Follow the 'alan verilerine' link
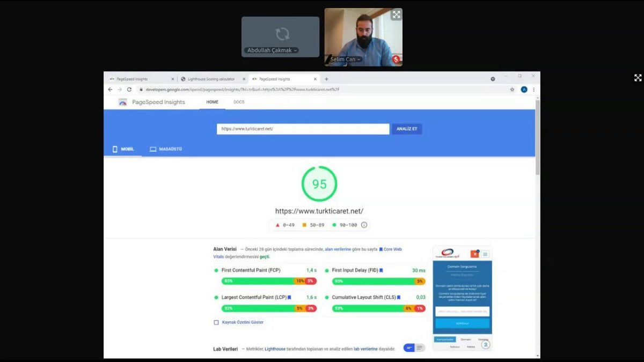Screen dimensions: 644x362 pyautogui.click(x=338, y=249)
